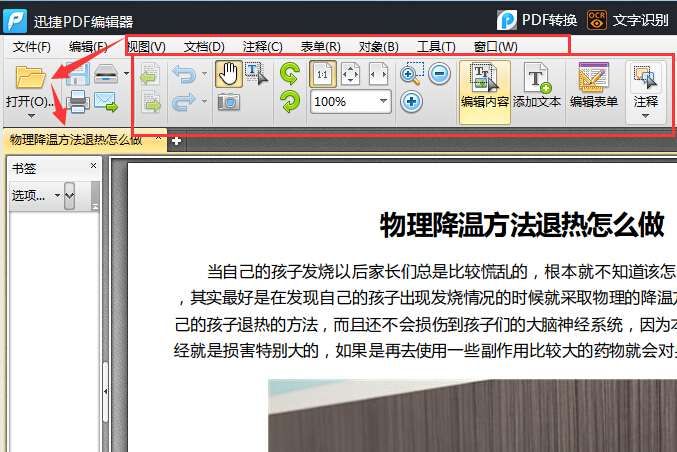The height and width of the screenshot is (452, 677).
Task: Open the 编辑(E) menu
Action: (88, 47)
